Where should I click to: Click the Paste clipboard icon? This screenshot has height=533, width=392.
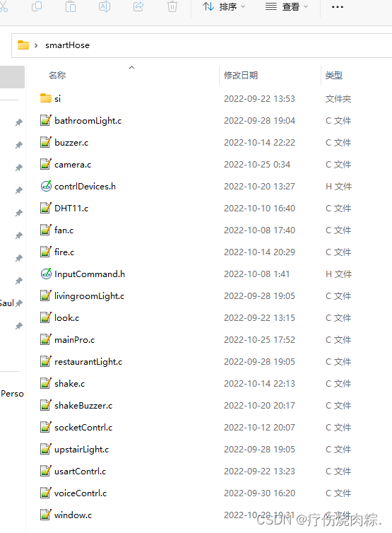point(71,6)
